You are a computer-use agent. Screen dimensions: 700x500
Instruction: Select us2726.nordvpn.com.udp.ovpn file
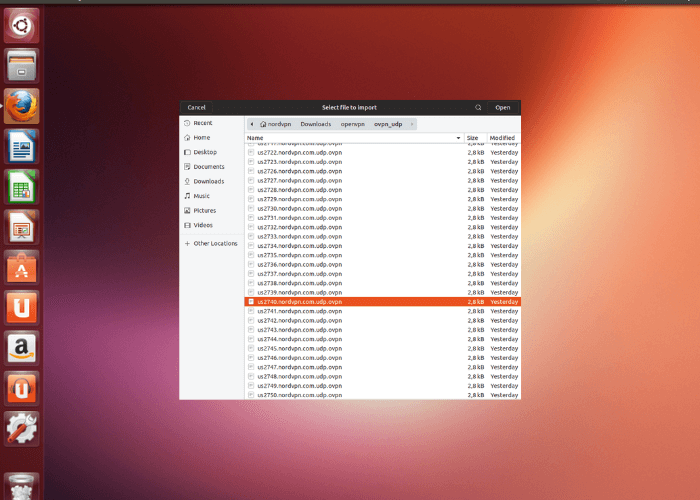(x=383, y=171)
